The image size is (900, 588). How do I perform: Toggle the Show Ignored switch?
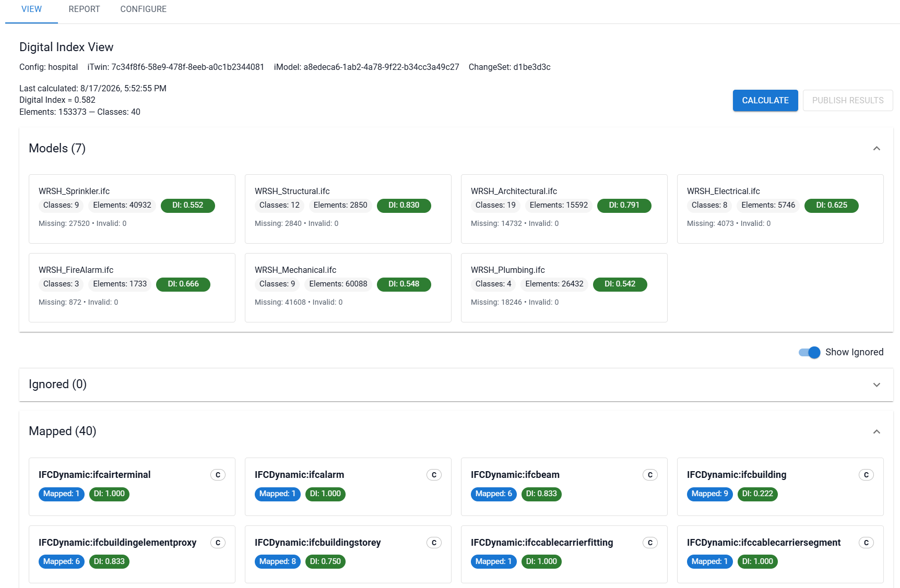pos(810,352)
